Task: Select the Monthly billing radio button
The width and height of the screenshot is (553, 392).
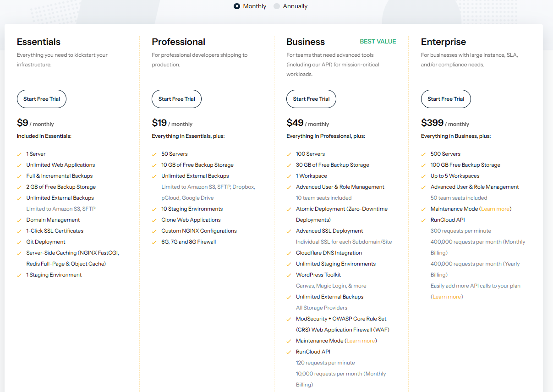Action: (x=237, y=6)
